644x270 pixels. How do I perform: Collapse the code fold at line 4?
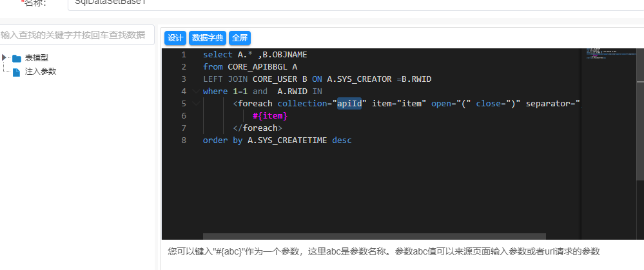point(196,92)
